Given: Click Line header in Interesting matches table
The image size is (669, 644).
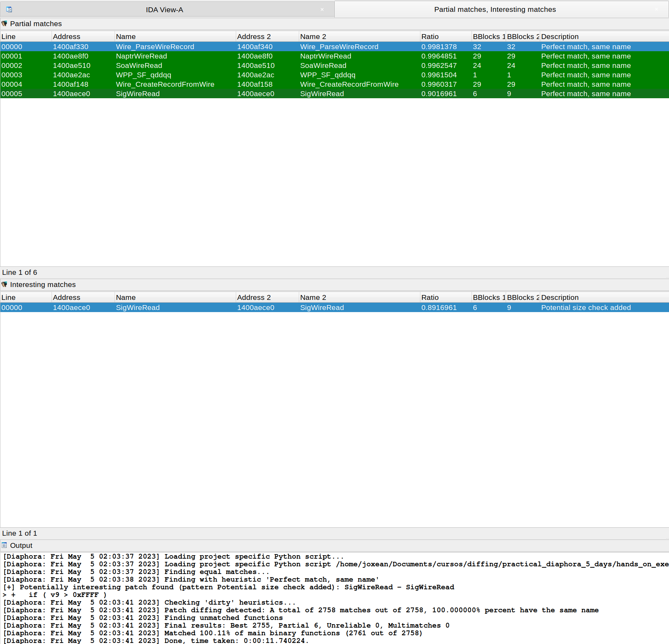Looking at the screenshot, I should [x=9, y=297].
